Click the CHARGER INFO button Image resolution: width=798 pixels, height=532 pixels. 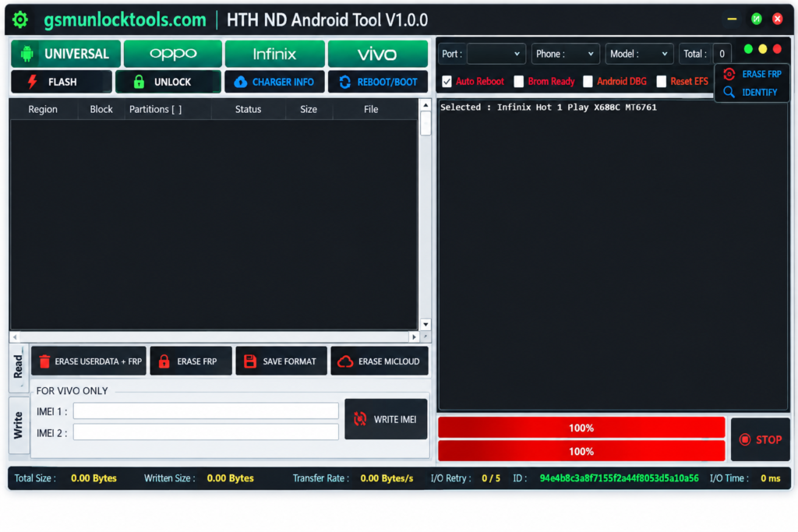275,82
